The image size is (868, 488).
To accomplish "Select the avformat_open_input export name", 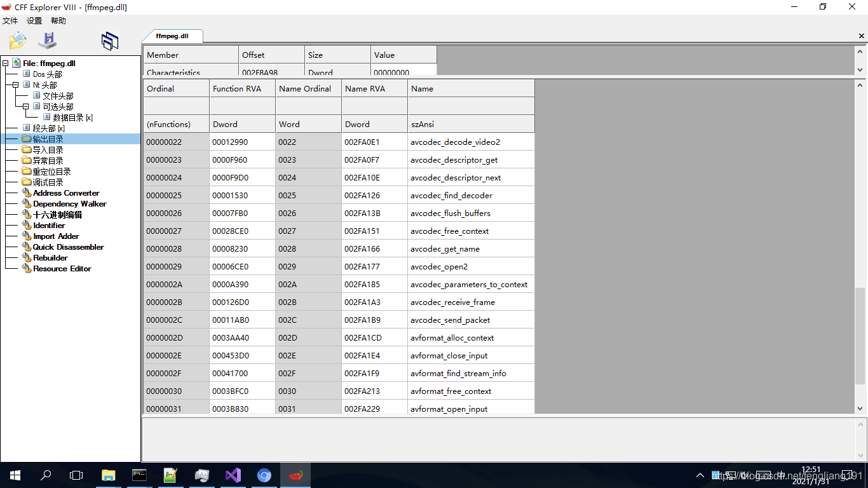I will [471, 409].
